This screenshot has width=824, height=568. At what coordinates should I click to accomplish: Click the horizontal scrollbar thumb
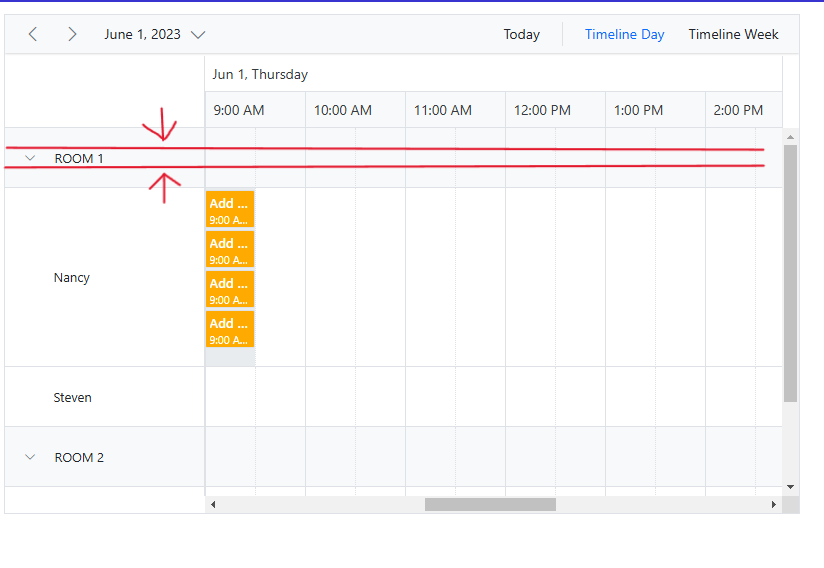pyautogui.click(x=490, y=505)
